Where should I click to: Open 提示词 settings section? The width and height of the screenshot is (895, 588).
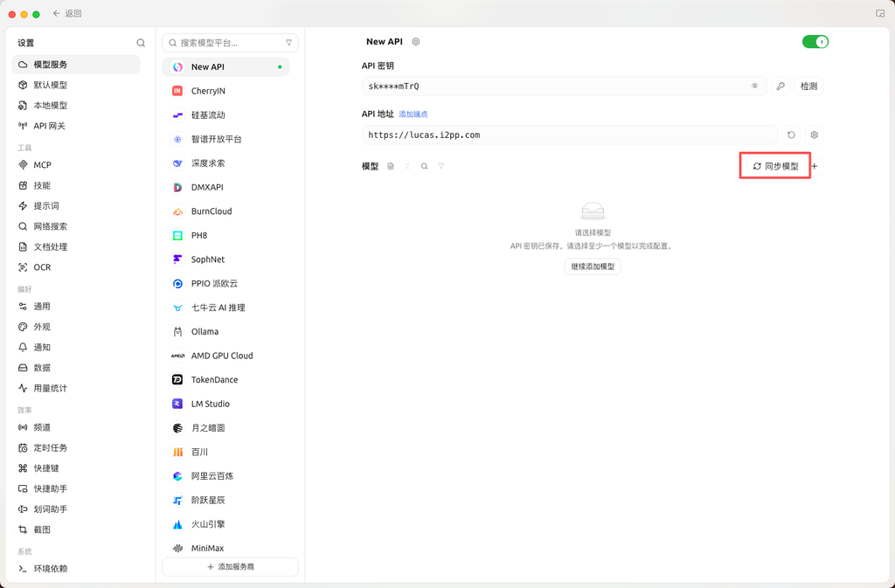pyautogui.click(x=75, y=206)
